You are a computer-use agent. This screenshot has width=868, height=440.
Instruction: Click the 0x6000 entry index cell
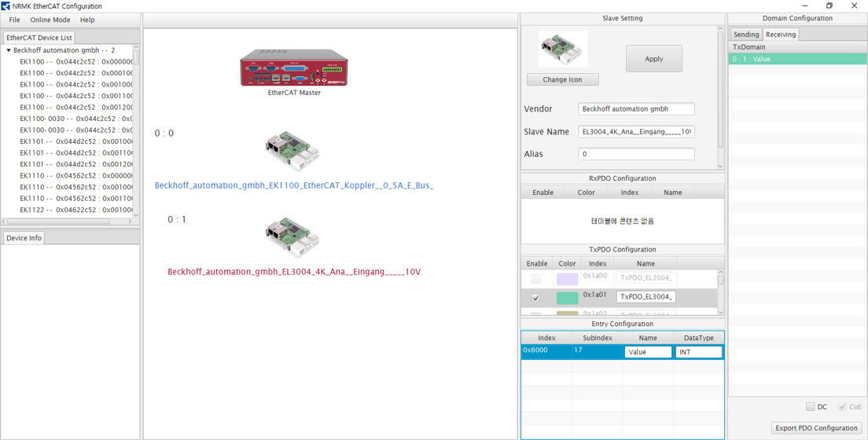546,352
